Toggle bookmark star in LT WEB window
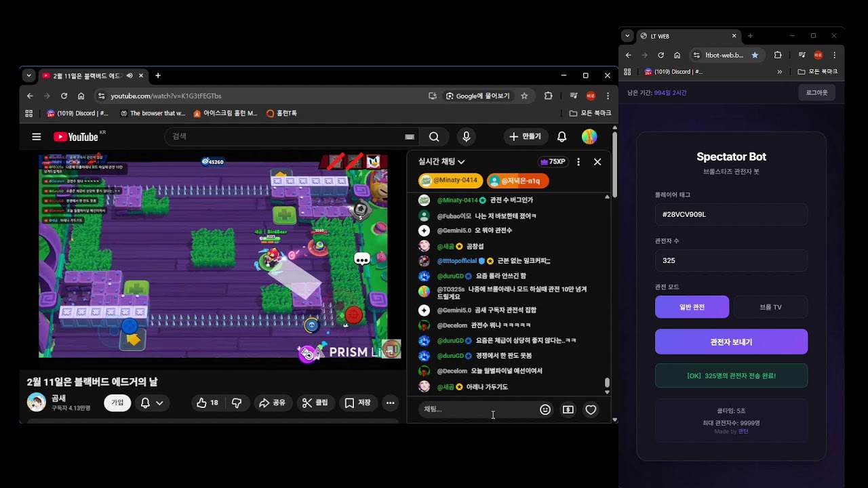The width and height of the screenshot is (868, 488). coord(755,55)
